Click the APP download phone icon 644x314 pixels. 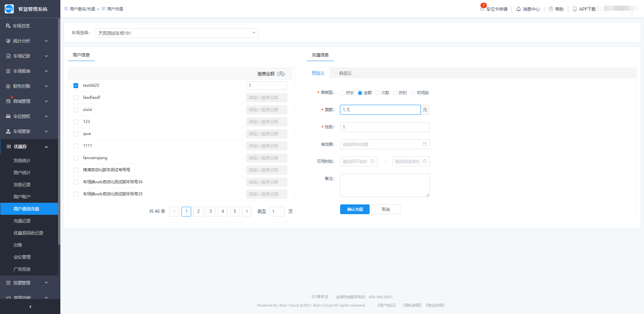coord(575,9)
